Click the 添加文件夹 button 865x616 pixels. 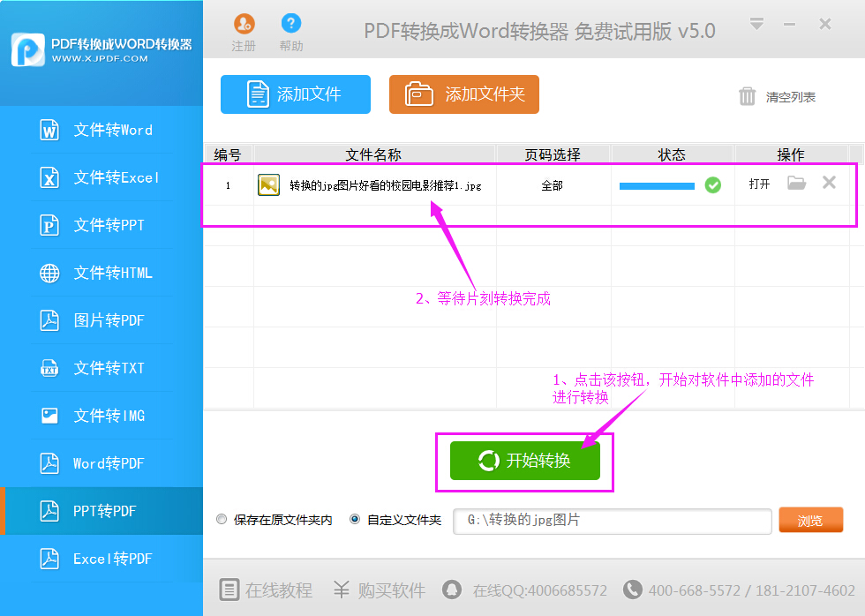[464, 94]
